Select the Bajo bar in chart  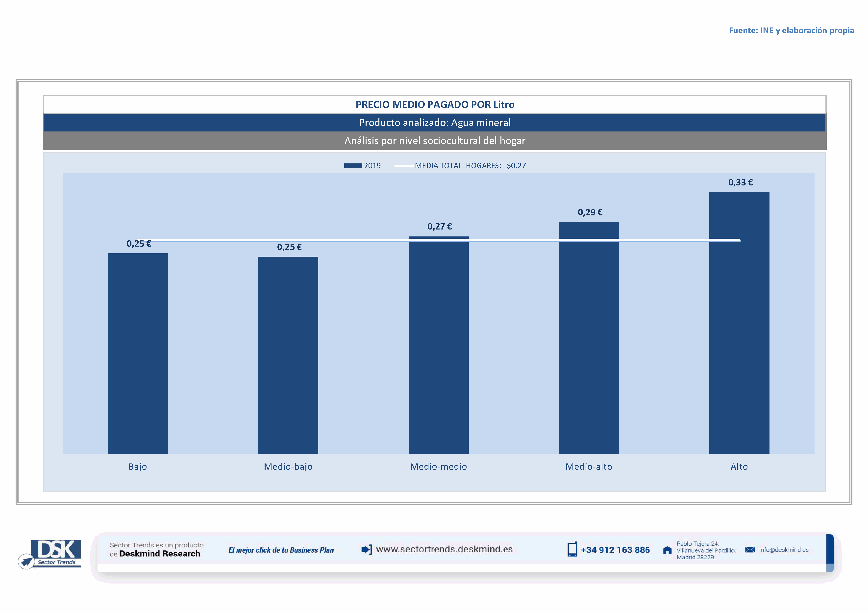pos(138,354)
